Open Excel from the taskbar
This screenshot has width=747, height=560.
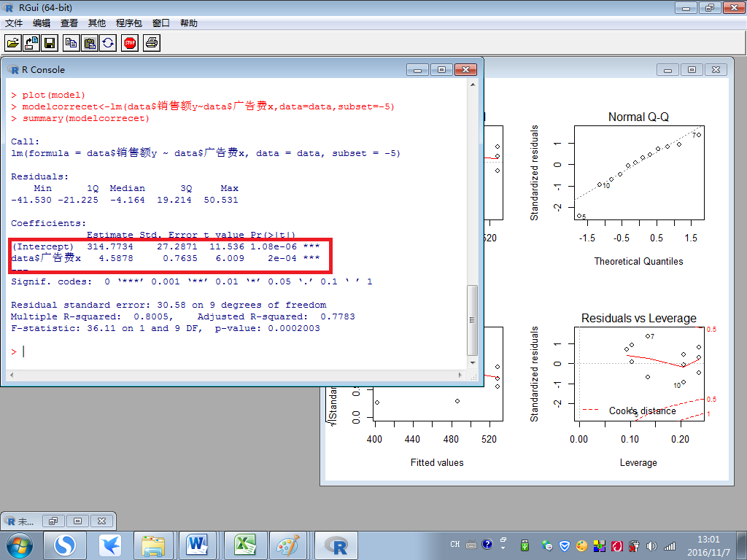[x=243, y=545]
